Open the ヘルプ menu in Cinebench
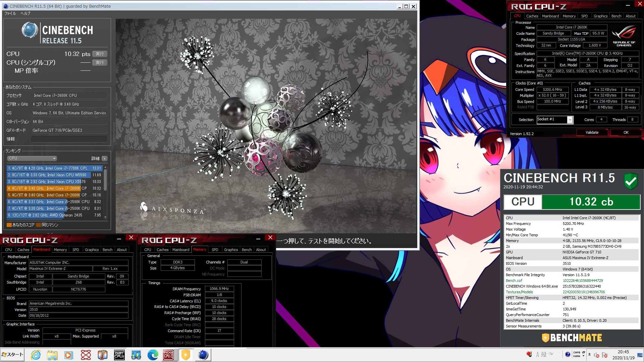 [x=25, y=13]
